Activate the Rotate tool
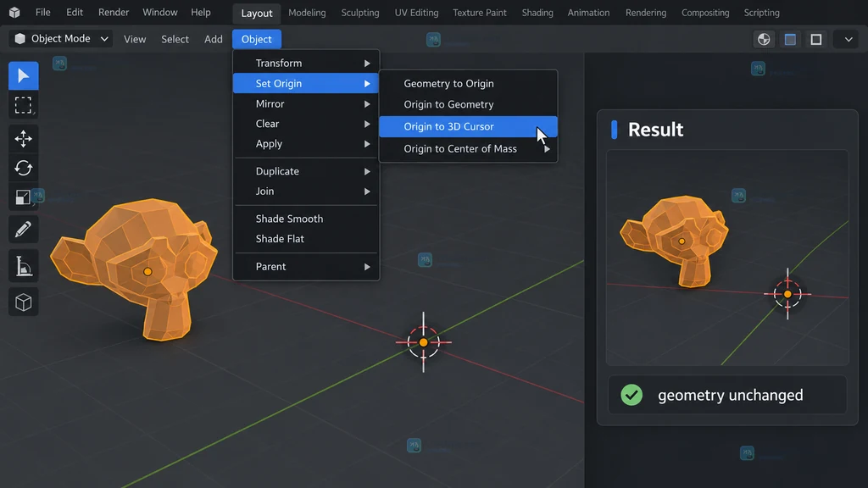868x488 pixels. pyautogui.click(x=23, y=168)
